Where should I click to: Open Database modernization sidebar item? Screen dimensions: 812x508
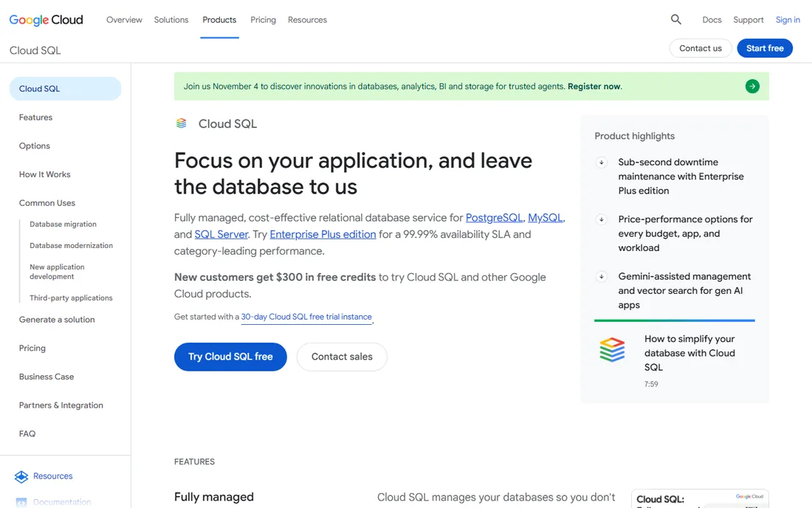click(x=71, y=245)
